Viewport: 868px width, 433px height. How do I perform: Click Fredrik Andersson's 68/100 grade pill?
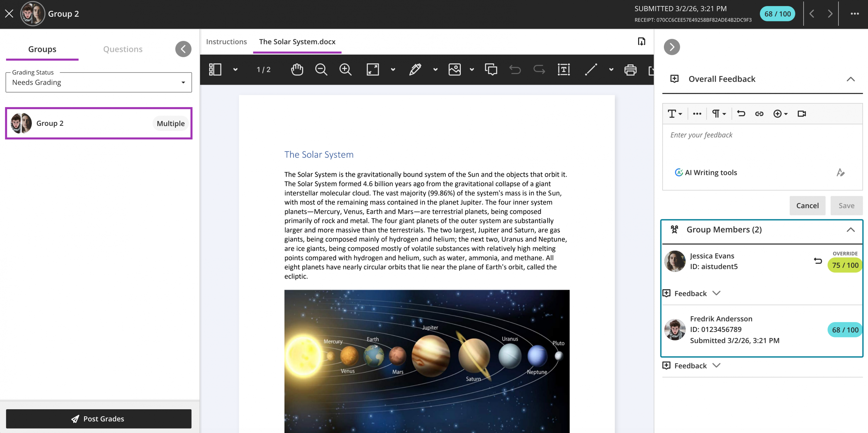844,329
